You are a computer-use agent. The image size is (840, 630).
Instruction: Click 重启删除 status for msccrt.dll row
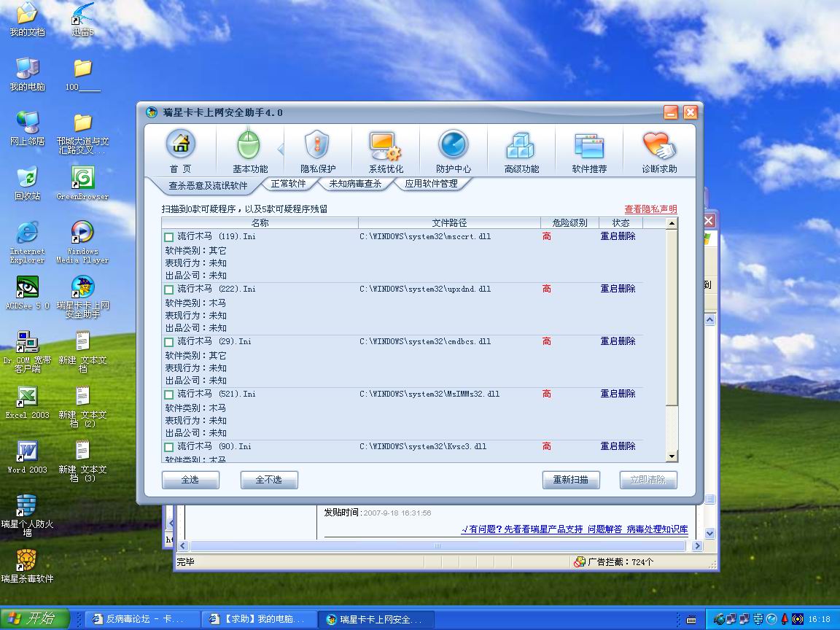point(618,236)
